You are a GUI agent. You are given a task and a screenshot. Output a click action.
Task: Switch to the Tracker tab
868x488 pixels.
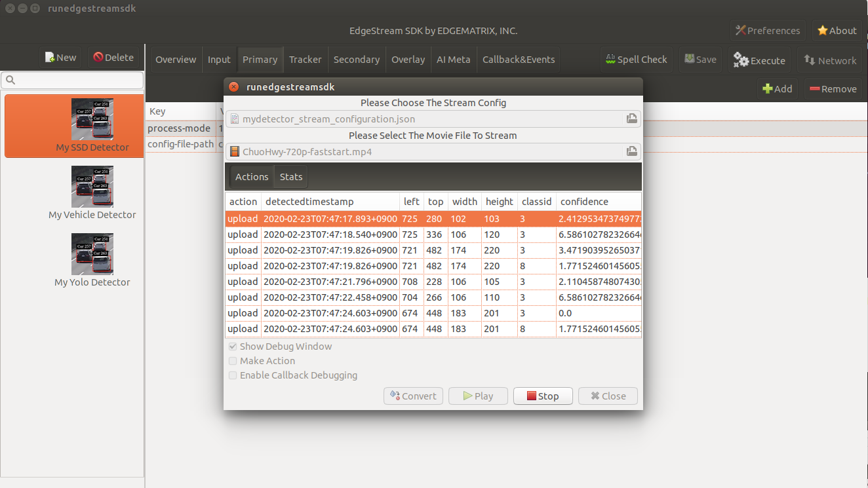pyautogui.click(x=306, y=60)
